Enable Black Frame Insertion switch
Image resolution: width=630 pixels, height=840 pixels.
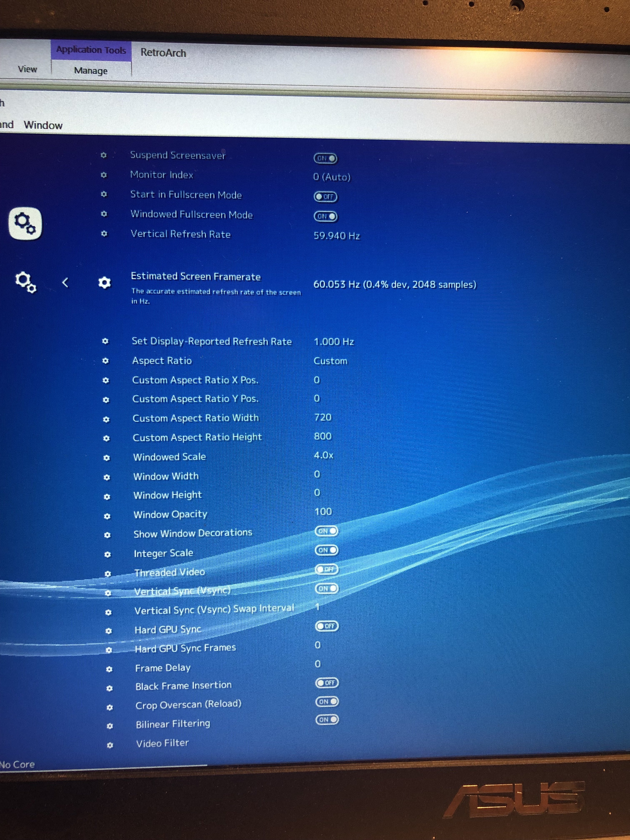pos(327,683)
